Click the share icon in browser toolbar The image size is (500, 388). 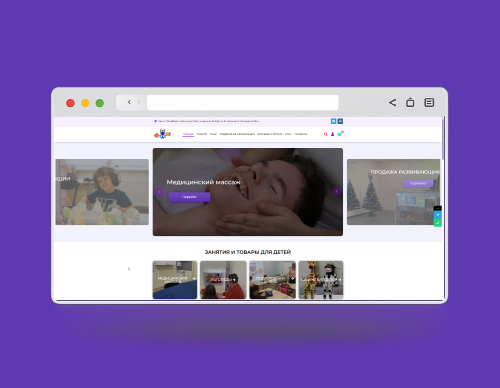393,102
